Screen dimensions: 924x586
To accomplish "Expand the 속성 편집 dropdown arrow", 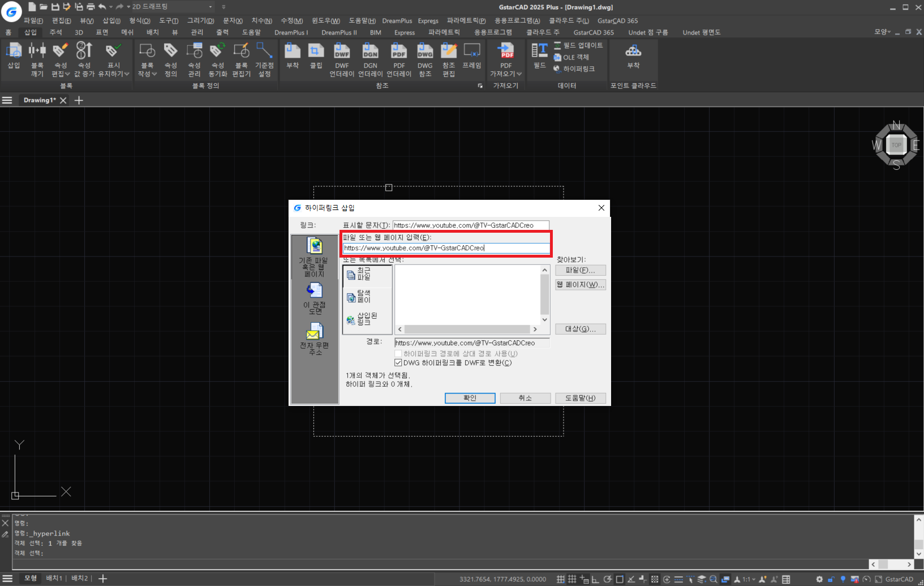I will click(x=67, y=74).
